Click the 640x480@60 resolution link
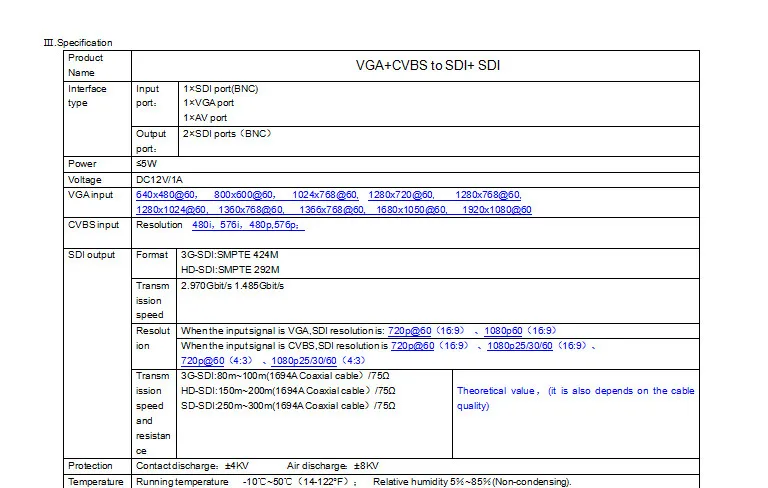The image size is (768, 488). point(165,195)
